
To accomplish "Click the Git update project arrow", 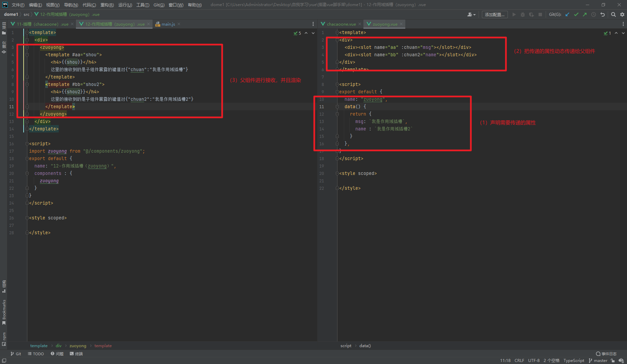I will [x=567, y=14].
